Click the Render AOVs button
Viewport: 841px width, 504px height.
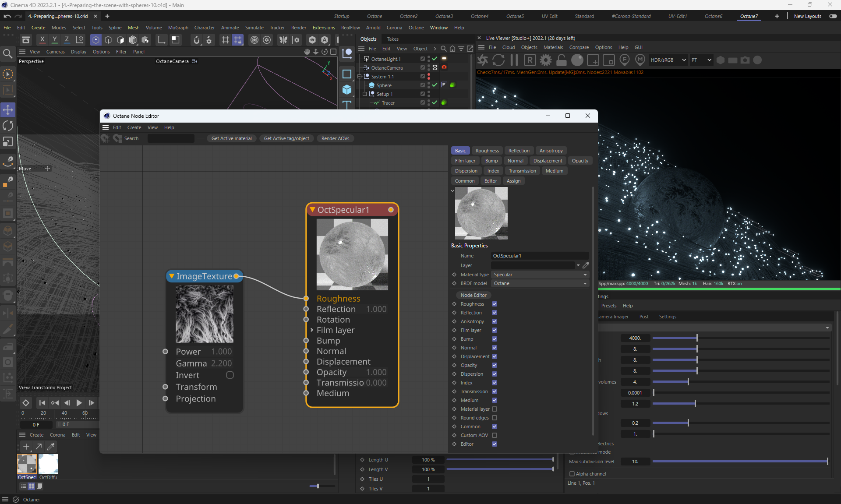click(x=335, y=138)
